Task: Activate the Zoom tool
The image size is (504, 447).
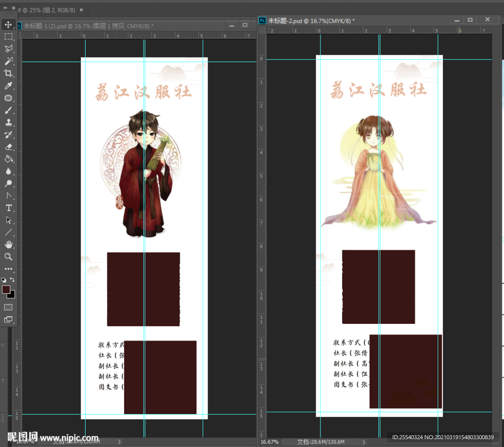Action: [8, 256]
